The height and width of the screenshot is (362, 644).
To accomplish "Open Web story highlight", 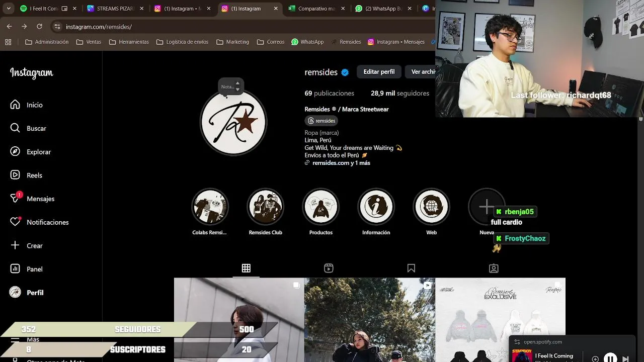I will pyautogui.click(x=432, y=206).
